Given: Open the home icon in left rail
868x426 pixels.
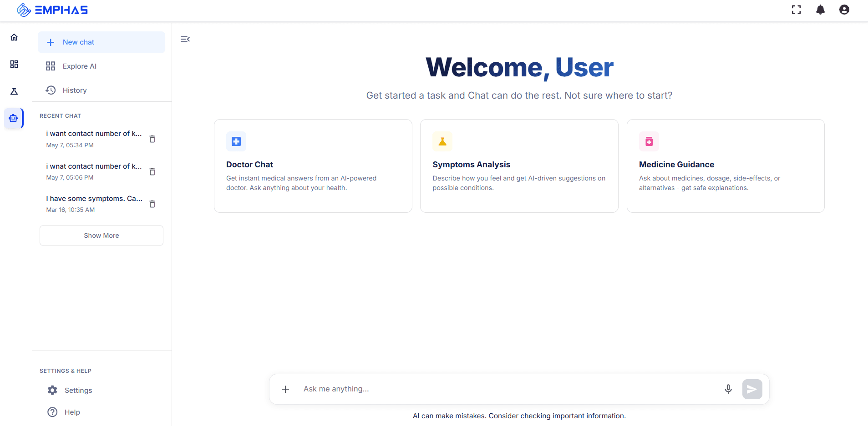Looking at the screenshot, I should (x=14, y=37).
